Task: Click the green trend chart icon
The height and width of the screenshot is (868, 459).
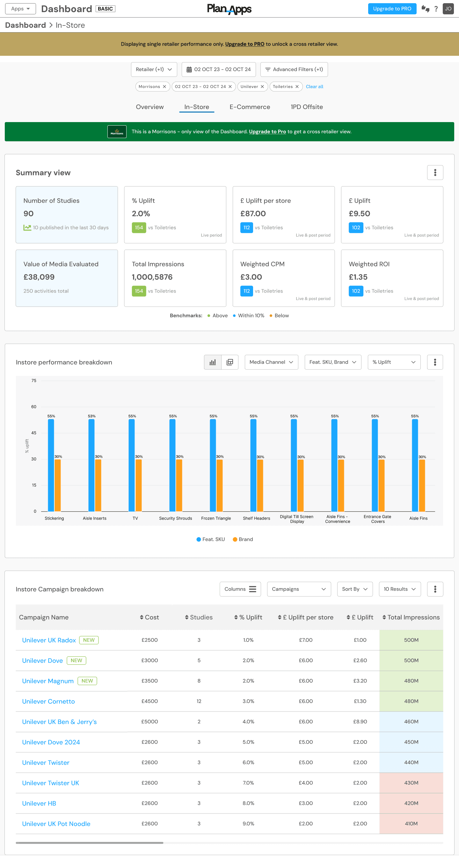Action: pos(27,228)
